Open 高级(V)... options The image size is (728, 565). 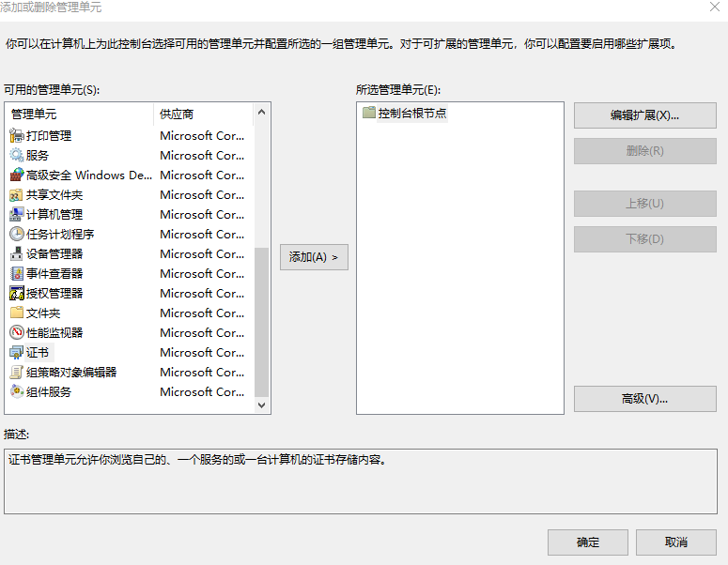click(x=645, y=399)
